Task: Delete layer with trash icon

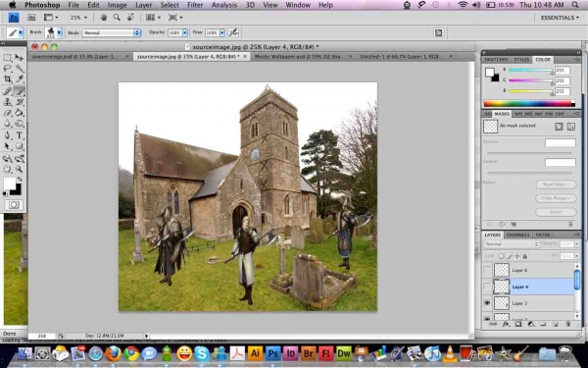Action: pos(567,324)
